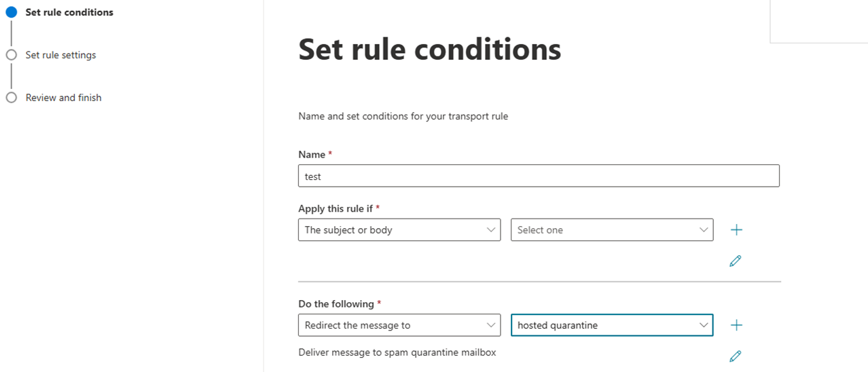Screen dimensions: 868x372
Task: Click the Name field containing test
Action: [x=538, y=176]
